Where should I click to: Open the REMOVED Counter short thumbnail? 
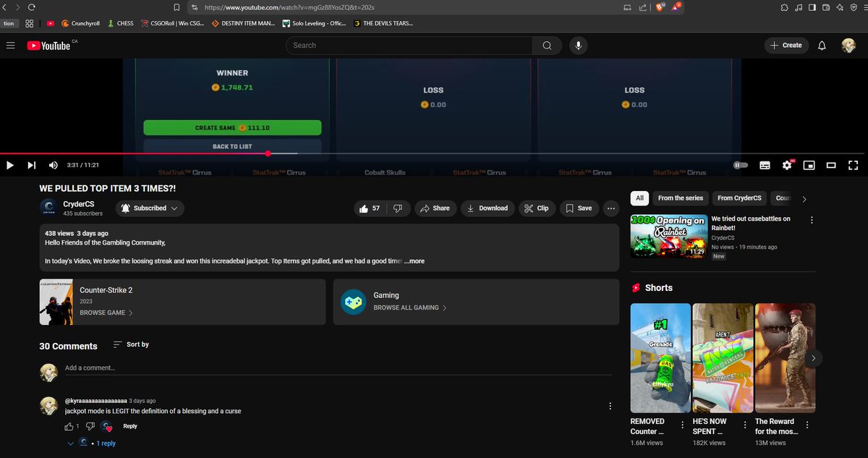660,357
